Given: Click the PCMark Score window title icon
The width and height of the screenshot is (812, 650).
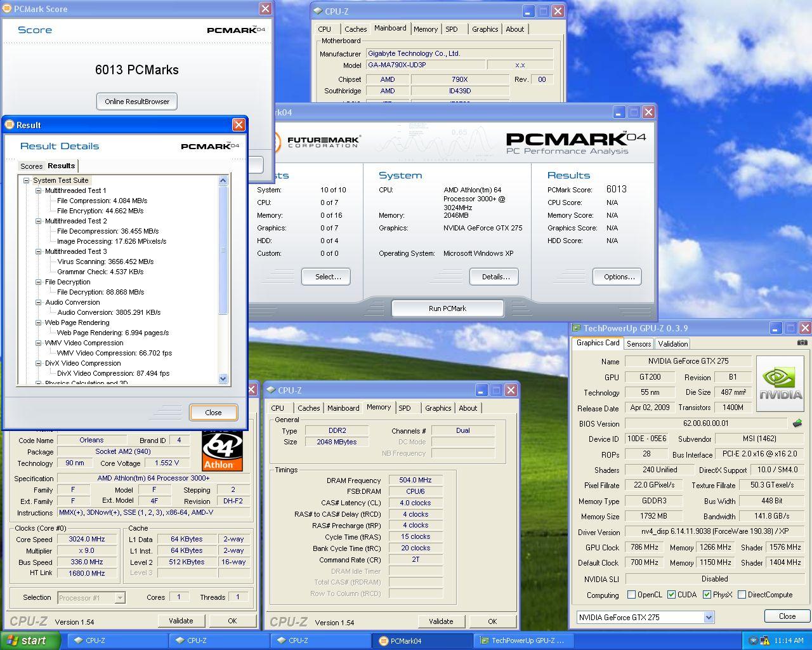Looking at the screenshot, I should pos(8,9).
